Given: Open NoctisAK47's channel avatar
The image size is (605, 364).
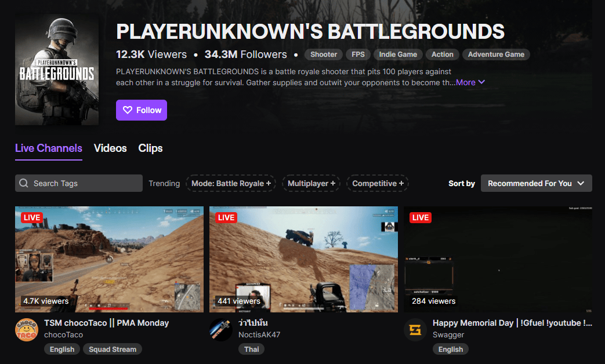Looking at the screenshot, I should pos(221,330).
